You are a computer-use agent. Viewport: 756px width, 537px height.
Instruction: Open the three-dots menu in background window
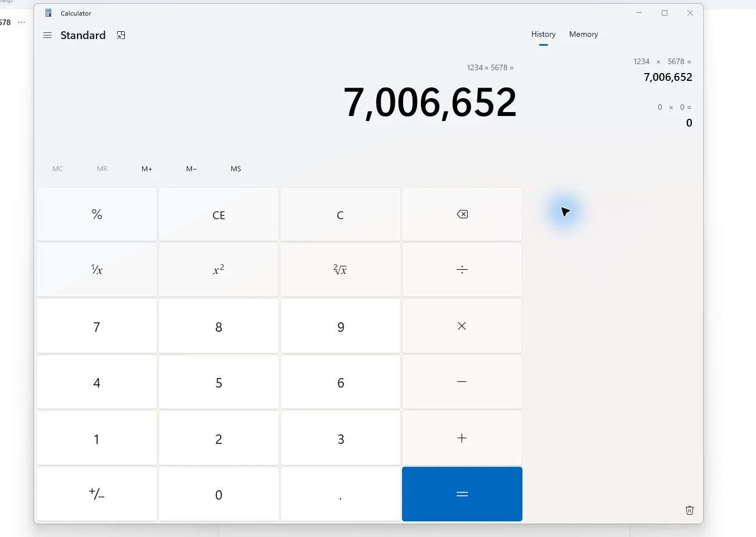coord(22,22)
